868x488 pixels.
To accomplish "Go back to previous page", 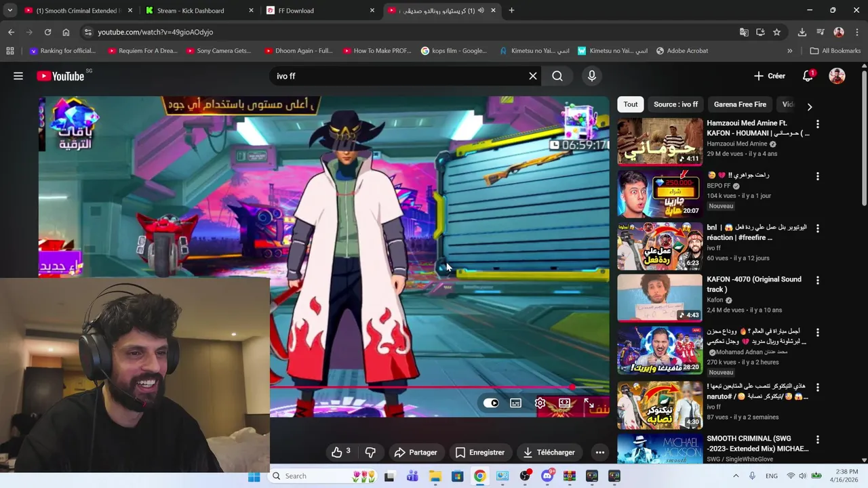I will pos(11,32).
